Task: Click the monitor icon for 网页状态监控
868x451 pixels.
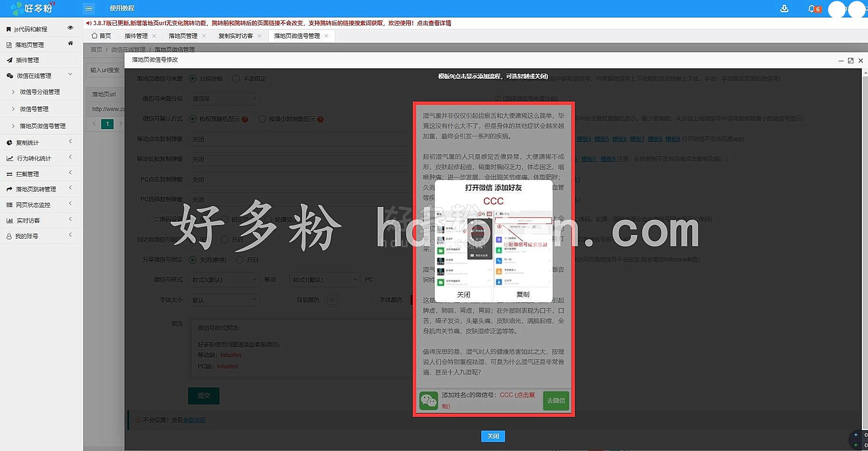Action: coord(10,205)
